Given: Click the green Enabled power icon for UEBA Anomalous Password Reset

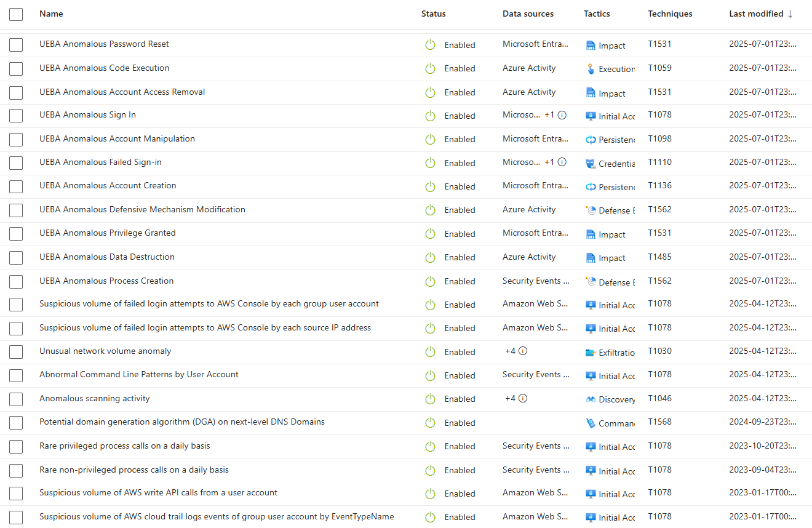Looking at the screenshot, I should (x=430, y=44).
